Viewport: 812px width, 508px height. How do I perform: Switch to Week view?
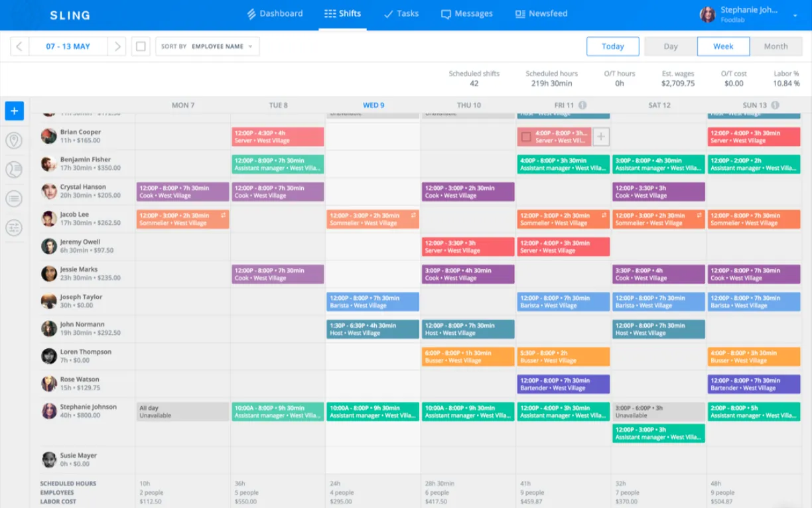[723, 46]
